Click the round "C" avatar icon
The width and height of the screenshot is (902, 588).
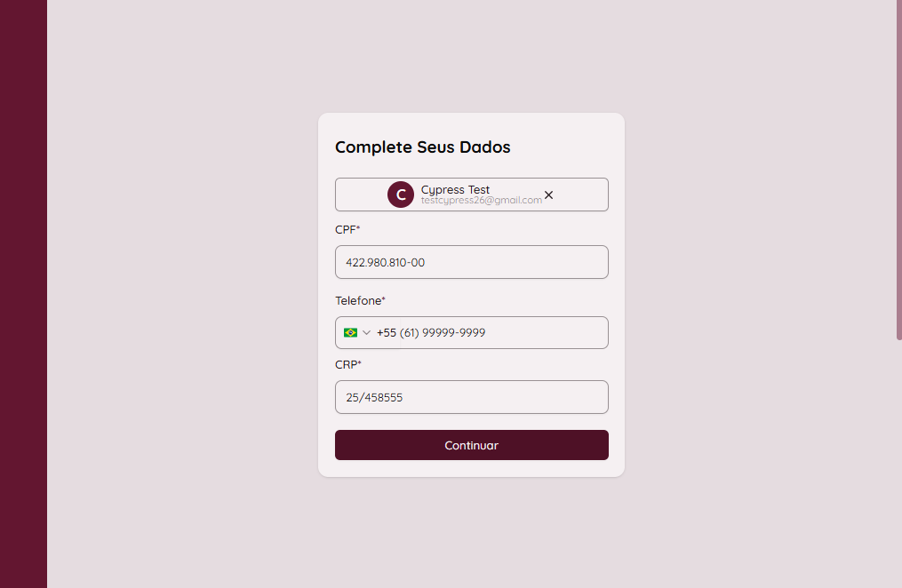(x=401, y=195)
